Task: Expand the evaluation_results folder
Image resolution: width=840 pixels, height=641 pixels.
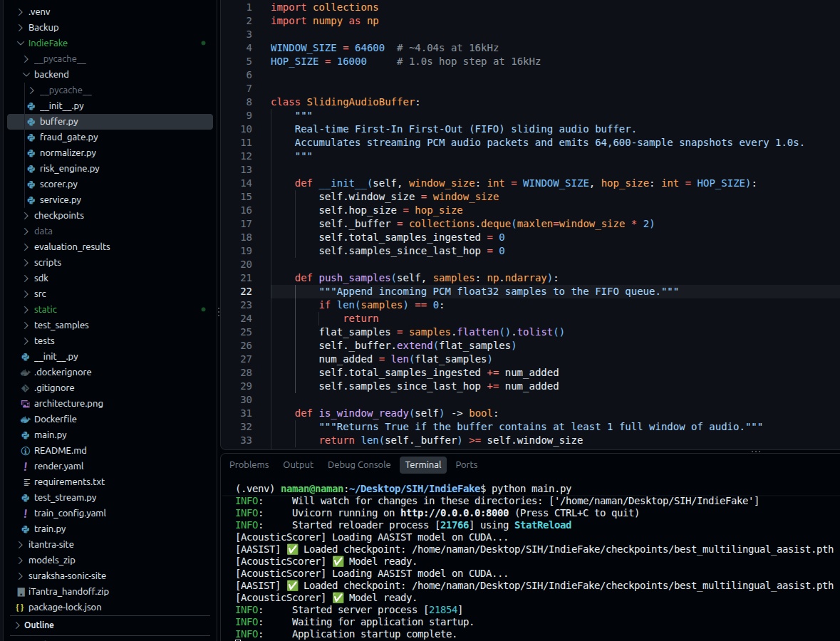Action: tap(26, 247)
